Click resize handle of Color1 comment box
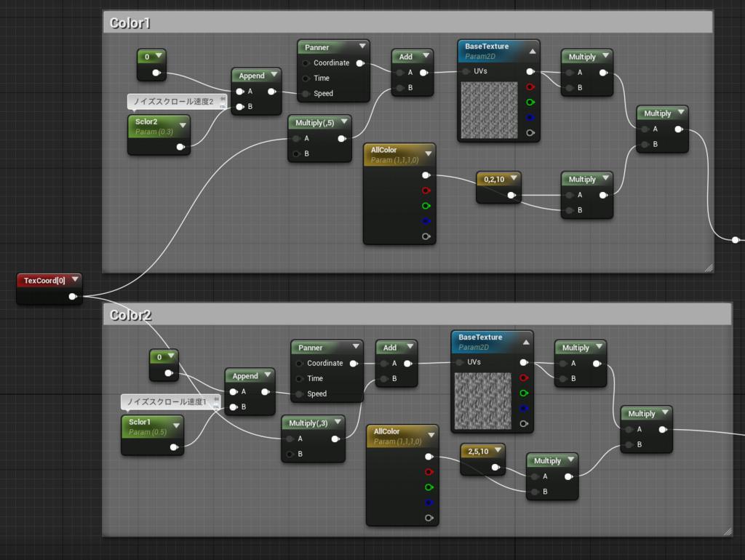Screen dimensions: 745x560 click(709, 268)
